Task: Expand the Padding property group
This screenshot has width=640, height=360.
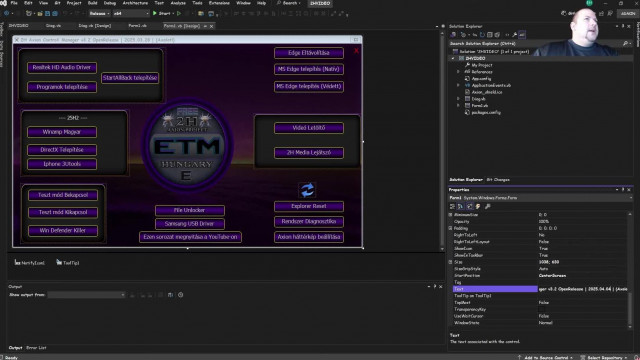Action: pos(451,228)
